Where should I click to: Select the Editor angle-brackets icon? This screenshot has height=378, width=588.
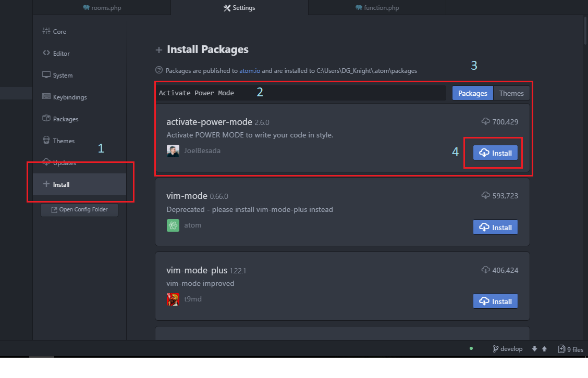tap(46, 53)
